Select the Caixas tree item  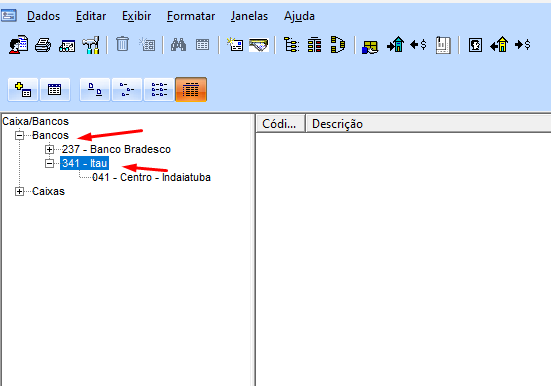[x=48, y=191]
